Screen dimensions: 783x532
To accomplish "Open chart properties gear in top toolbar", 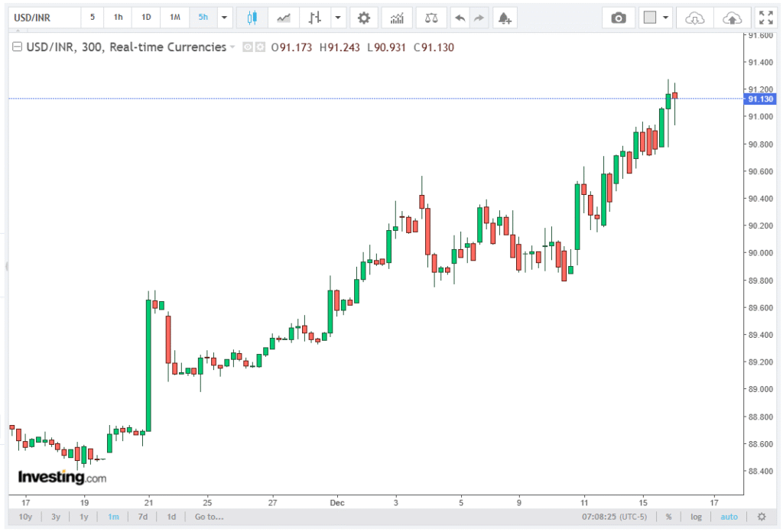I will tap(364, 18).
